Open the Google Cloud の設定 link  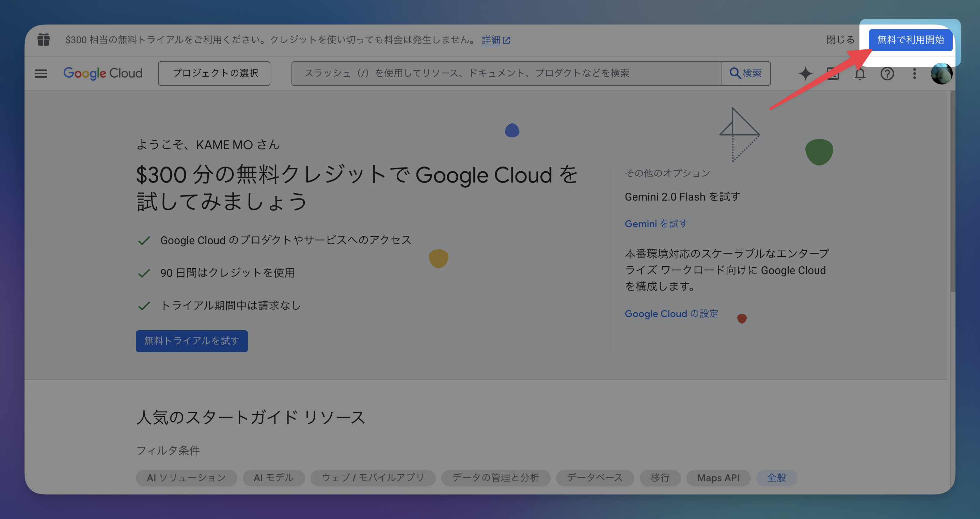pos(671,314)
